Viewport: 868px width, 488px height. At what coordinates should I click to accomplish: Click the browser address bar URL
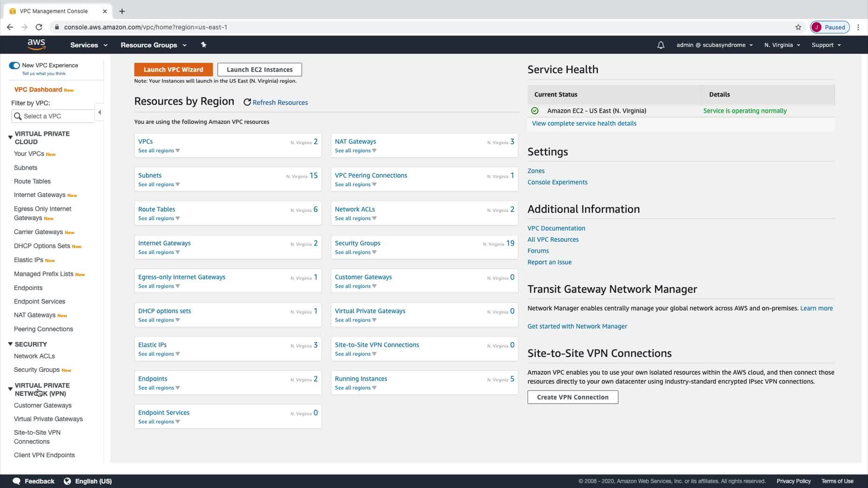(146, 27)
